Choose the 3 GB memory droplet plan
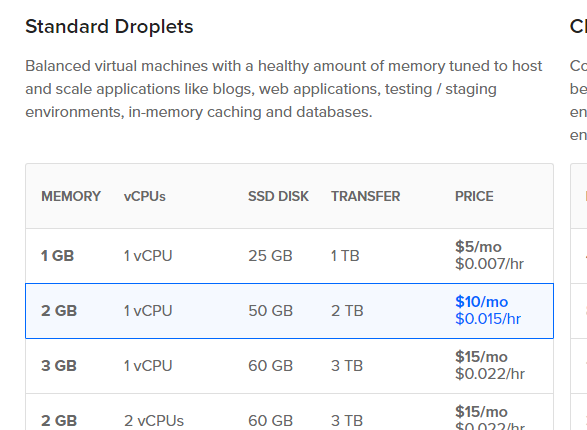587x430 pixels. (x=289, y=366)
